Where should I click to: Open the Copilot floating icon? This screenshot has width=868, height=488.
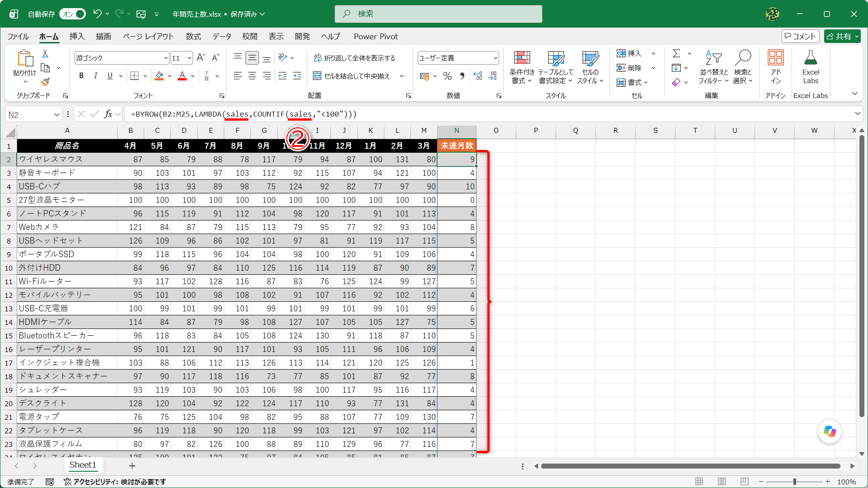(830, 432)
